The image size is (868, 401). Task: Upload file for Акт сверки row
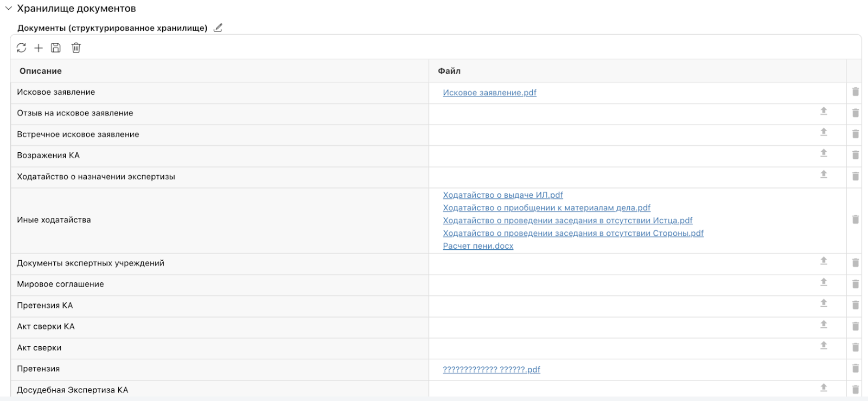[824, 346]
